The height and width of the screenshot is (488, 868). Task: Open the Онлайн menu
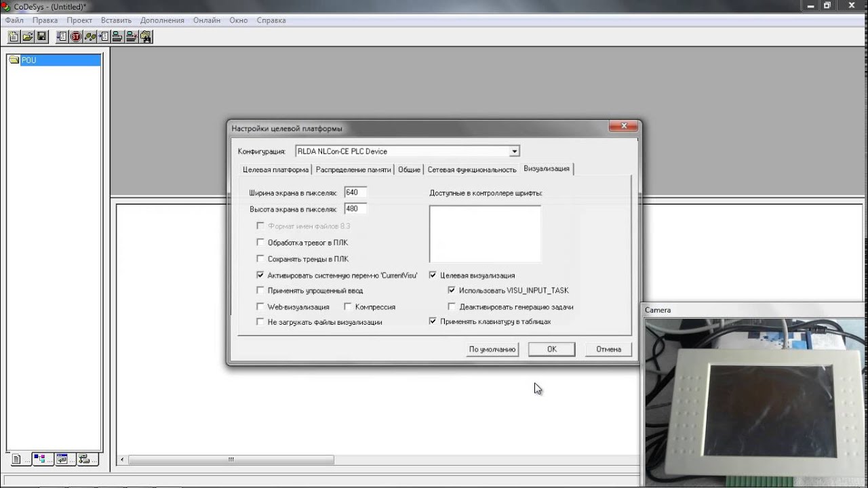(x=207, y=20)
